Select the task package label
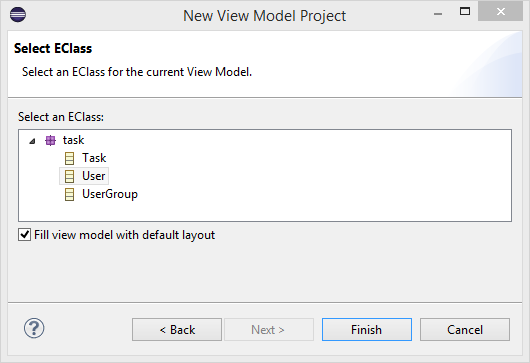 click(x=73, y=140)
